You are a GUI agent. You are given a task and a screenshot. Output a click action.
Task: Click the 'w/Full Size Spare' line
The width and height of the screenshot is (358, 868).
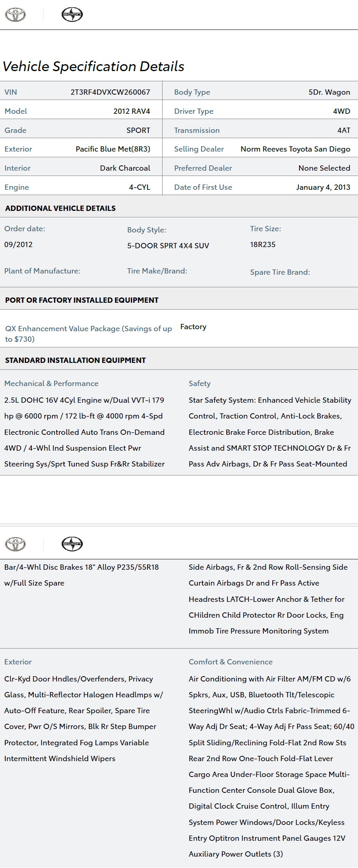(35, 583)
